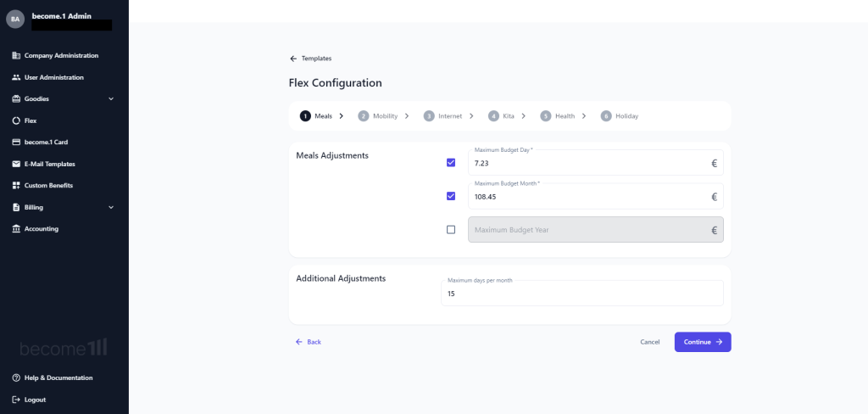Click the Cancel button
This screenshot has height=414, width=868.
point(650,342)
